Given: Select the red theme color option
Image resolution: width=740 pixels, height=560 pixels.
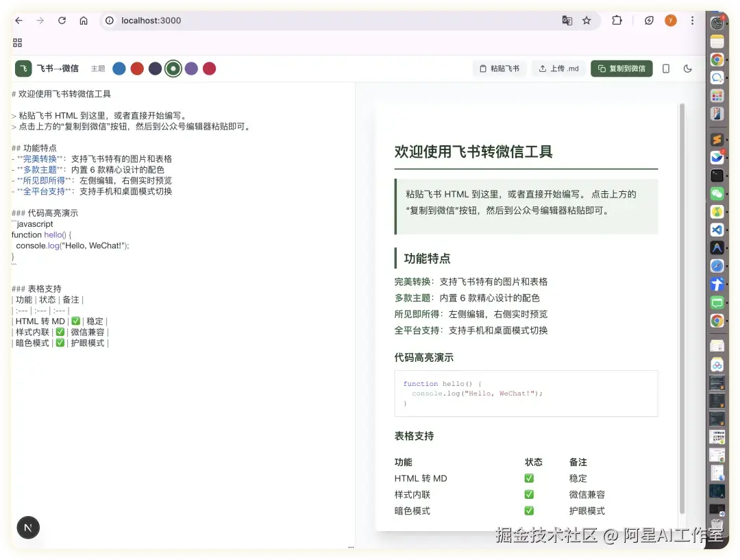Looking at the screenshot, I should point(136,69).
